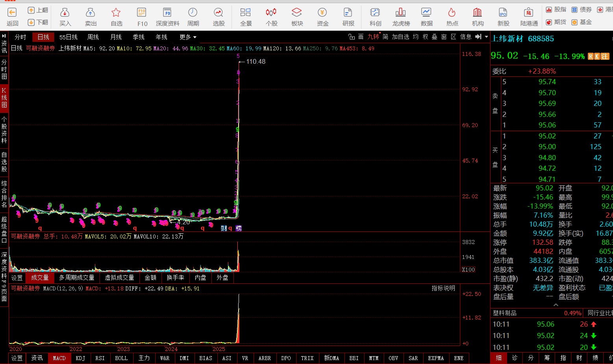Switch indicator to BOLL tab

(x=121, y=358)
